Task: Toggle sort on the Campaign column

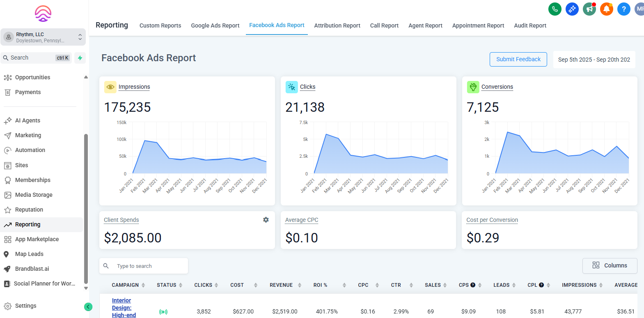Action: (143, 285)
